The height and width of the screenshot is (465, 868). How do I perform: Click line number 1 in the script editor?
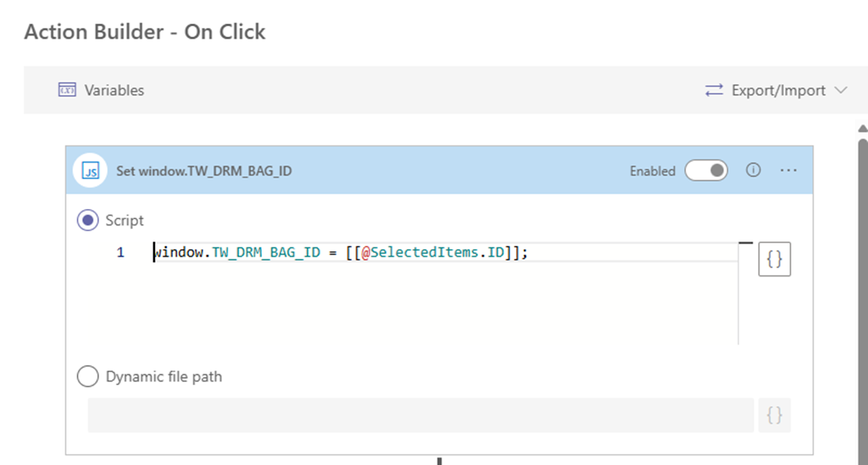[121, 253]
